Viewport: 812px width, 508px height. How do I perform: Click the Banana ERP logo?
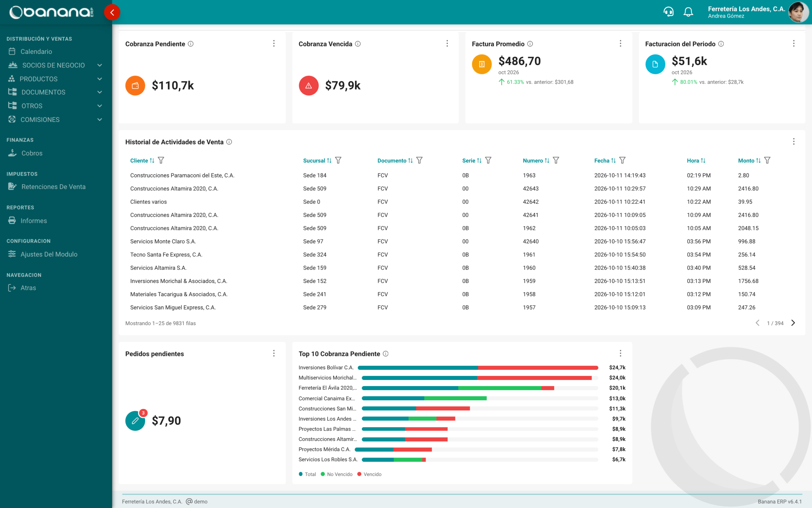point(51,12)
